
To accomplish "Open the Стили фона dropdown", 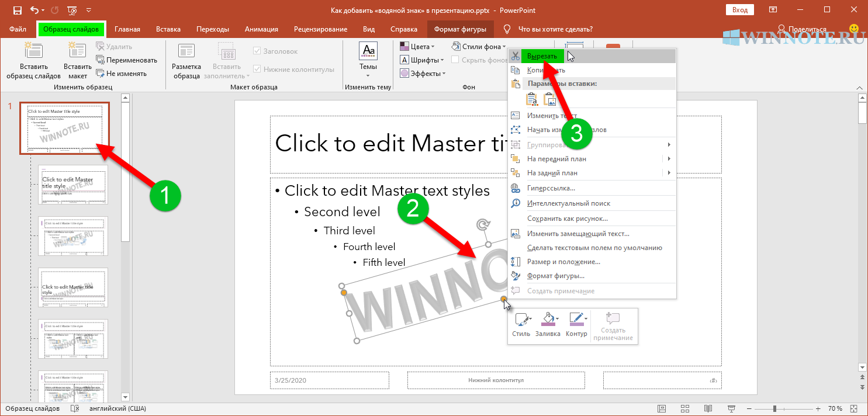I will click(479, 46).
